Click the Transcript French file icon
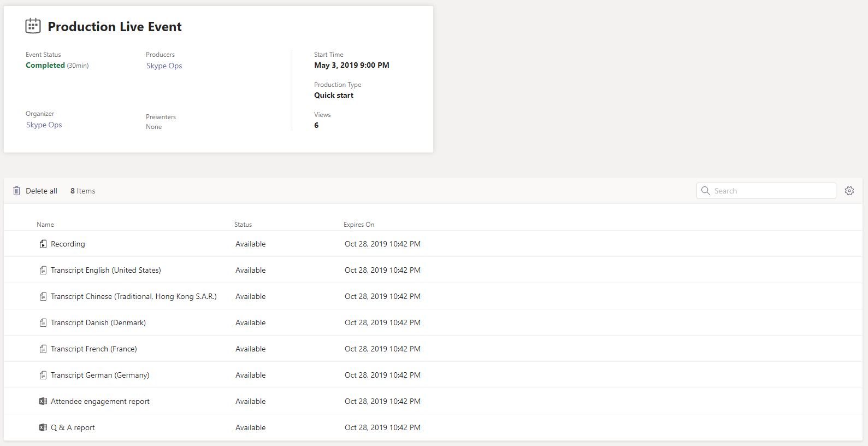The width and height of the screenshot is (868, 446). (43, 349)
